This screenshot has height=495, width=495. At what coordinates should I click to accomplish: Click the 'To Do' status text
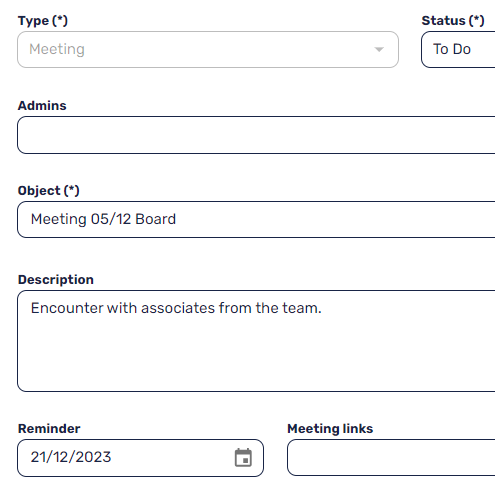(452, 49)
